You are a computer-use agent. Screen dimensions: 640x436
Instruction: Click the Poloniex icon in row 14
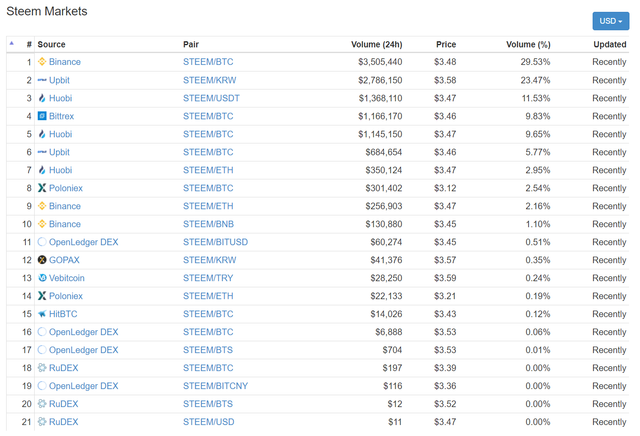pos(42,296)
